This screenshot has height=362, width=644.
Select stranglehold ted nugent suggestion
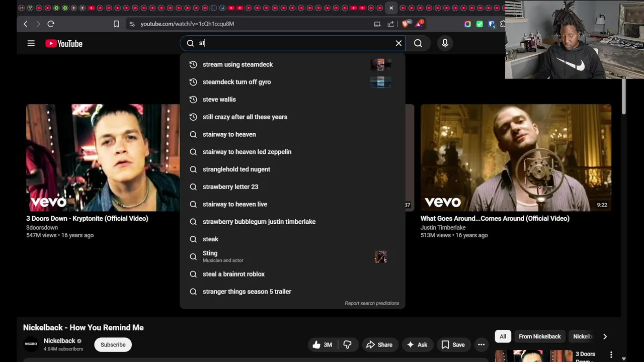[x=292, y=169]
